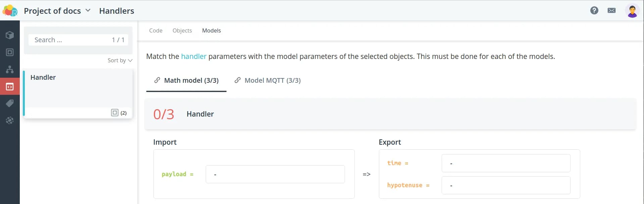Click the user avatar in top right
This screenshot has height=204, width=644.
pos(632,11)
